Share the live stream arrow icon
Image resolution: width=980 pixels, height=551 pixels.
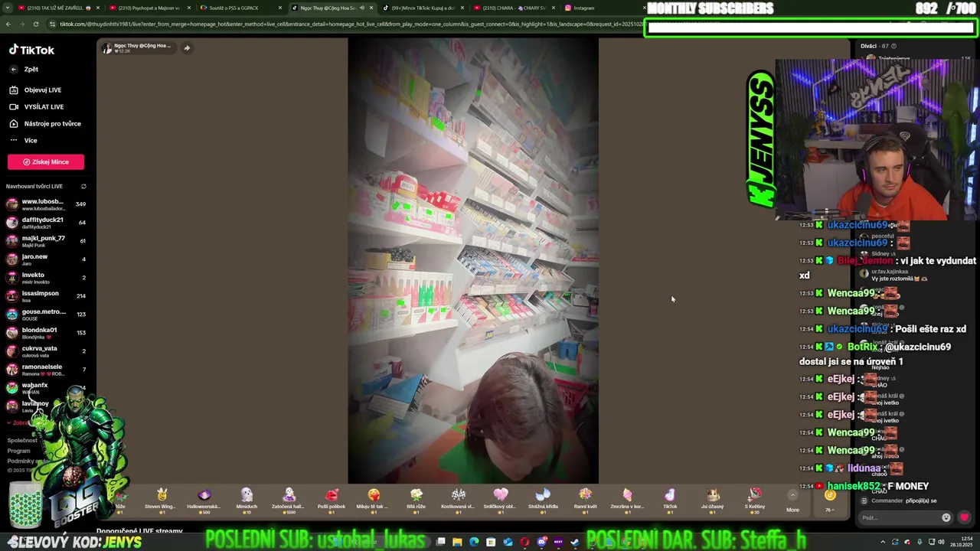click(x=186, y=48)
